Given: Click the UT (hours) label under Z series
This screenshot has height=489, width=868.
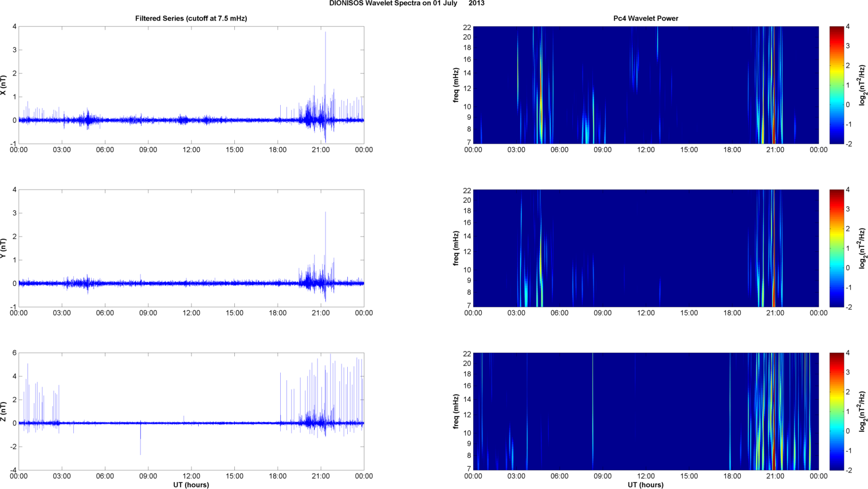Looking at the screenshot, I should point(191,484).
